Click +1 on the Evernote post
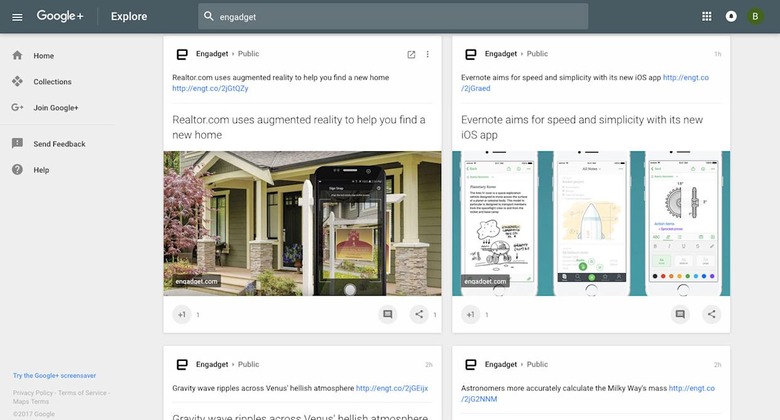 470,314
